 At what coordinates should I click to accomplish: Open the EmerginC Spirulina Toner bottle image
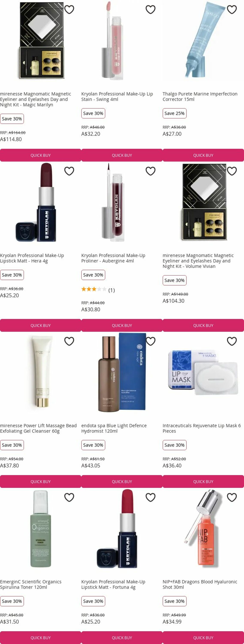click(41, 528)
